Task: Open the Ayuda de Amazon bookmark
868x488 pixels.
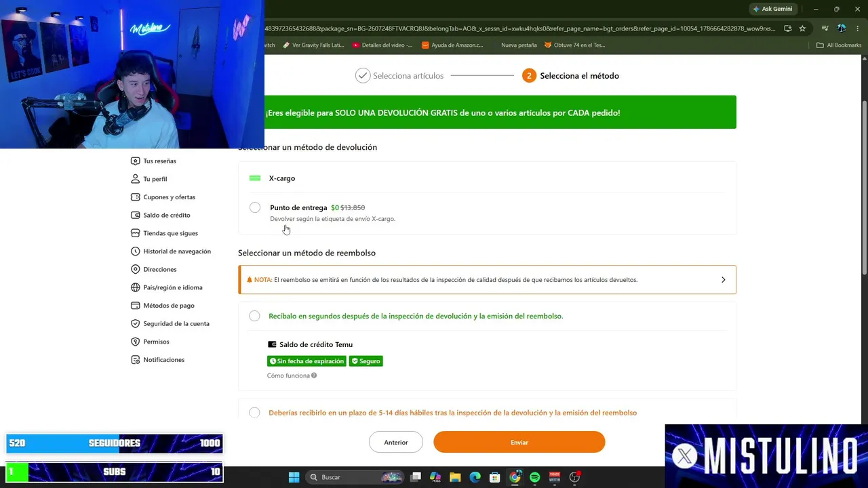Action: [x=452, y=45]
